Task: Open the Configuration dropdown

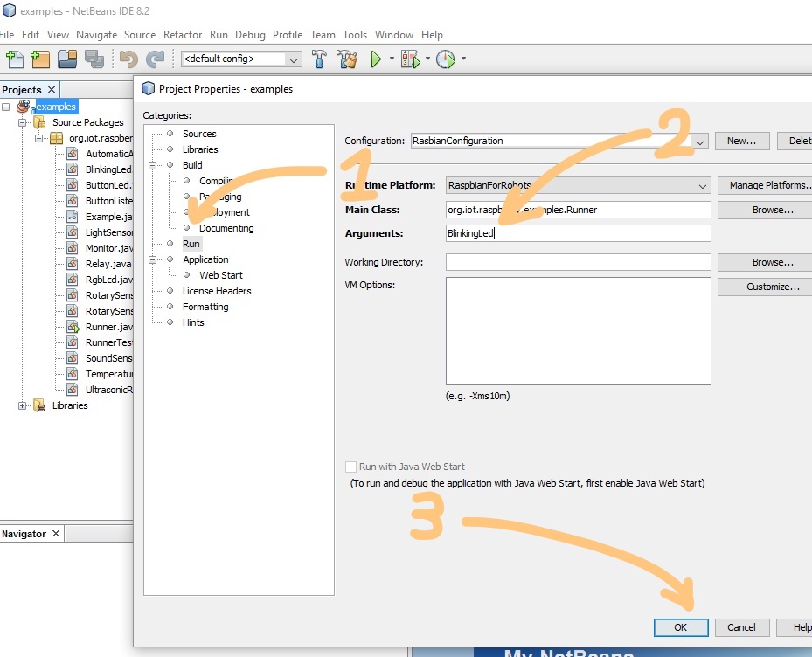Action: pyautogui.click(x=700, y=142)
